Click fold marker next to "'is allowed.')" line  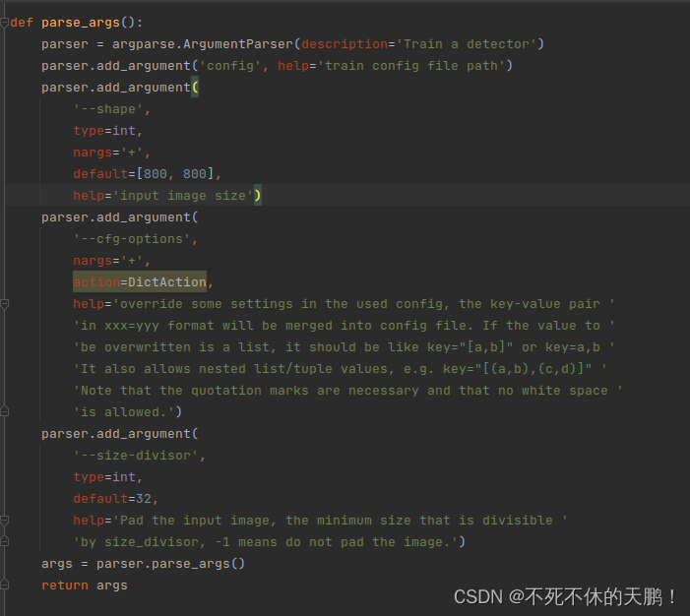click(5, 412)
